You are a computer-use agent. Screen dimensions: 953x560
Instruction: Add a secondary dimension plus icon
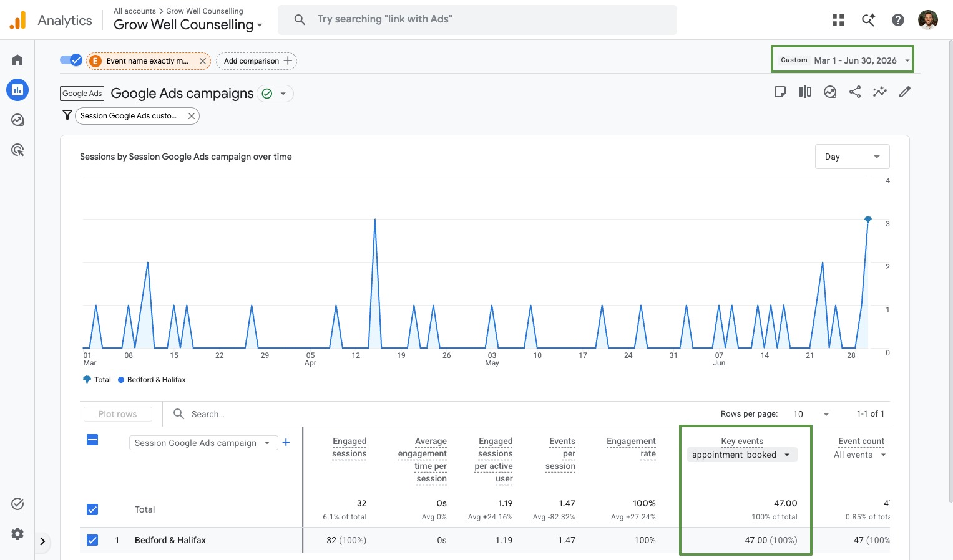[286, 442]
